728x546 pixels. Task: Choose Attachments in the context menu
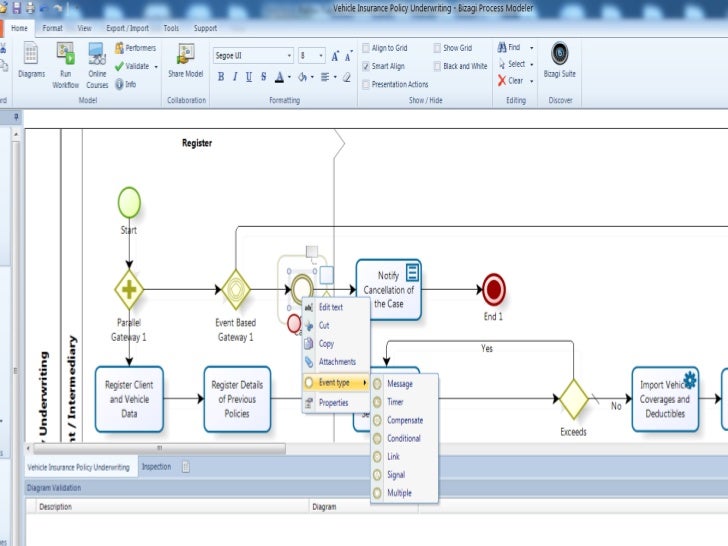[x=336, y=362]
